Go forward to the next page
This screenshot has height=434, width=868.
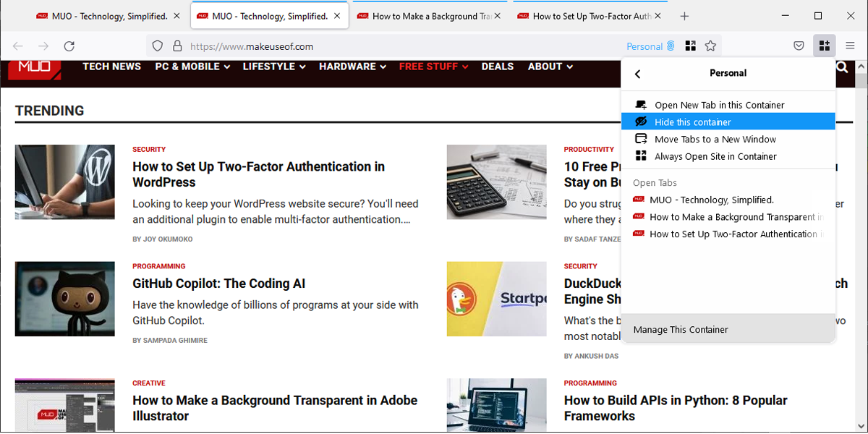(x=43, y=46)
